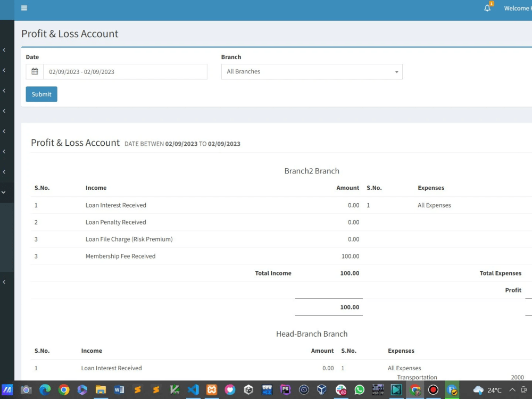
Task: Open XAMPP from the taskbar
Action: coord(212,390)
